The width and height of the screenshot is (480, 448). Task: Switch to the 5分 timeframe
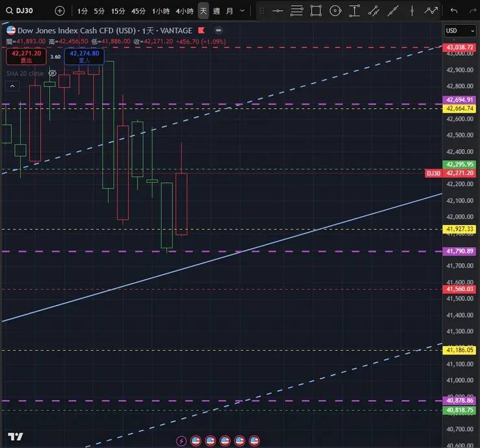tap(99, 11)
